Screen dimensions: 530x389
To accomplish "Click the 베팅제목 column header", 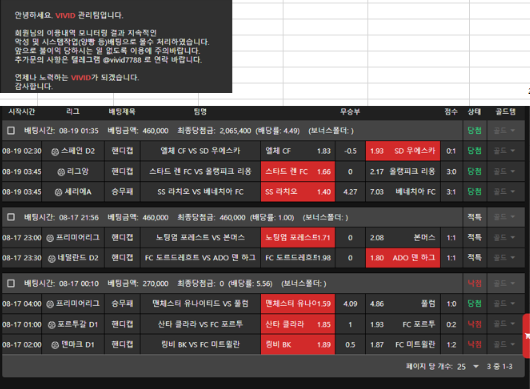I will pyautogui.click(x=122, y=112).
